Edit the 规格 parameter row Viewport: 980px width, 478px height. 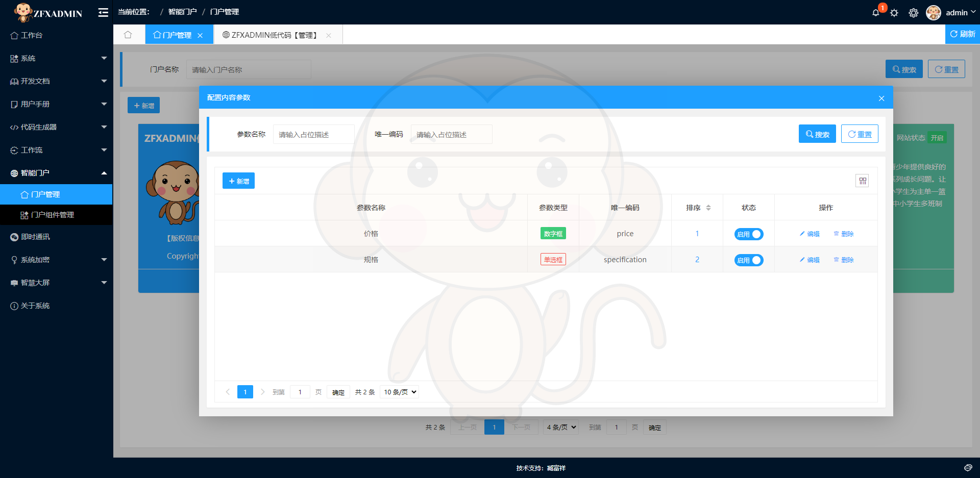(810, 260)
